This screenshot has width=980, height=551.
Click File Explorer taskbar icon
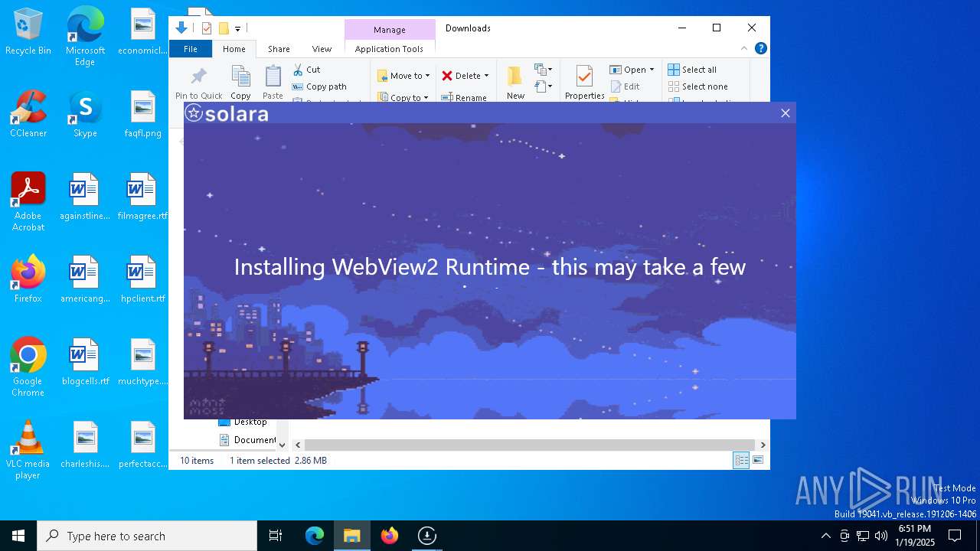(352, 536)
